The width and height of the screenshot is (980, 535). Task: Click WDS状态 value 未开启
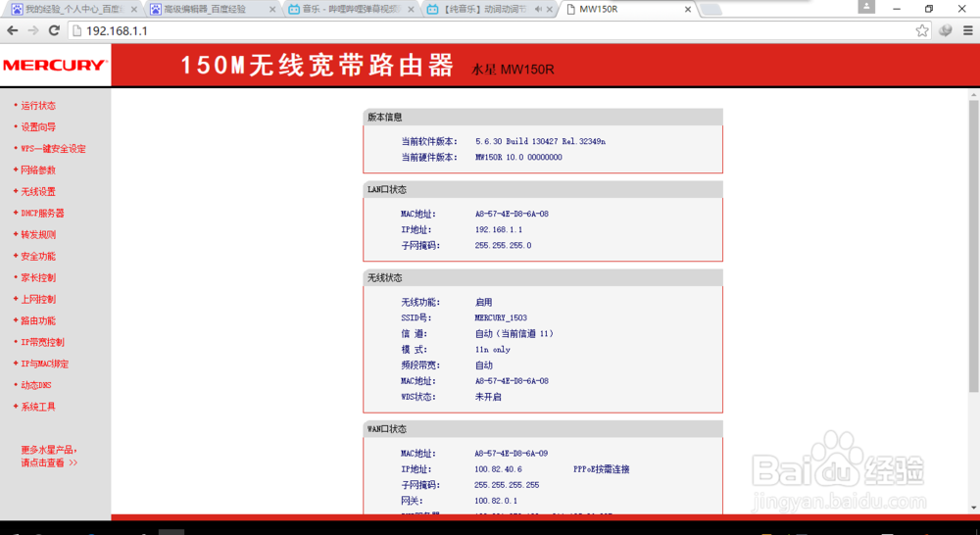[x=488, y=397]
